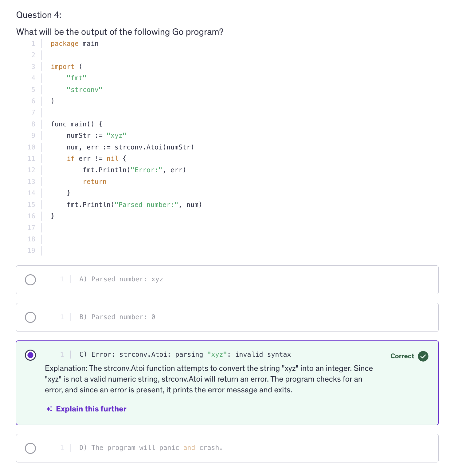The image size is (454, 476).
Task: Choose the radio for program will panic option
Action: point(30,448)
